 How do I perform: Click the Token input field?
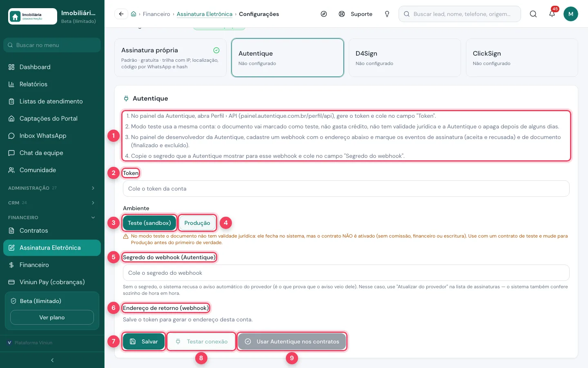346,188
